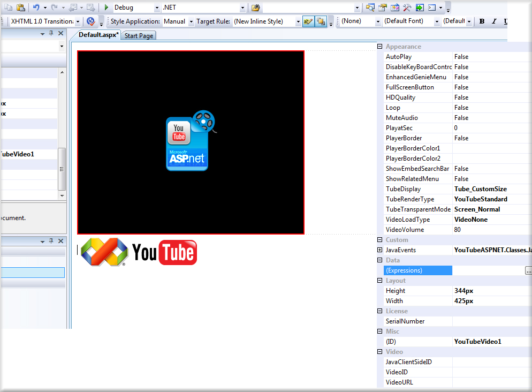Image resolution: width=532 pixels, height=392 pixels.
Task: Click the left panel vertical scrollbar thumb
Action: click(62, 169)
